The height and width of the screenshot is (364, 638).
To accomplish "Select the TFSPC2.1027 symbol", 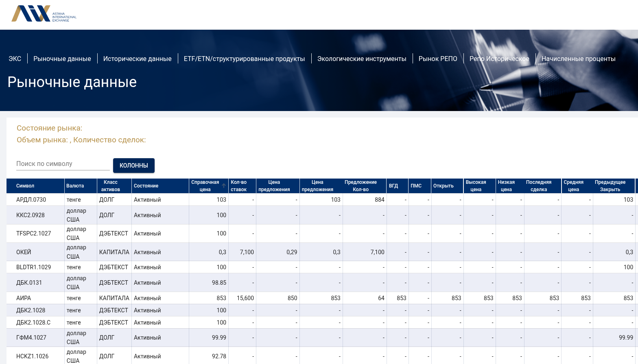I will coord(34,233).
